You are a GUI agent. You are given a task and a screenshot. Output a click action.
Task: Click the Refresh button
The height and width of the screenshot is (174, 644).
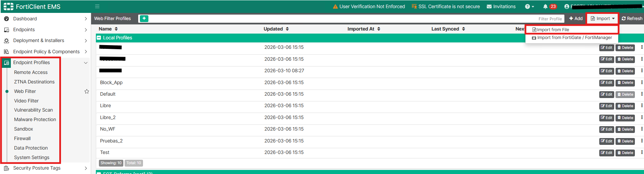point(632,19)
